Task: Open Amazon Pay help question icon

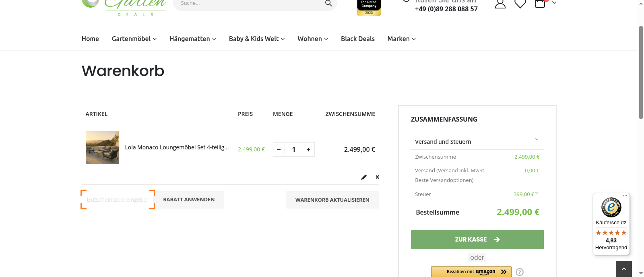Action: click(520, 272)
